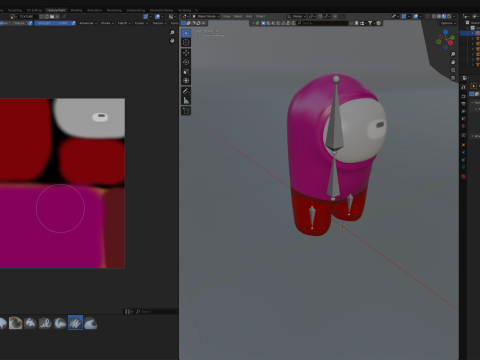Open the red Material properties tab icon
The height and width of the screenshot is (360, 480).
click(x=463, y=176)
